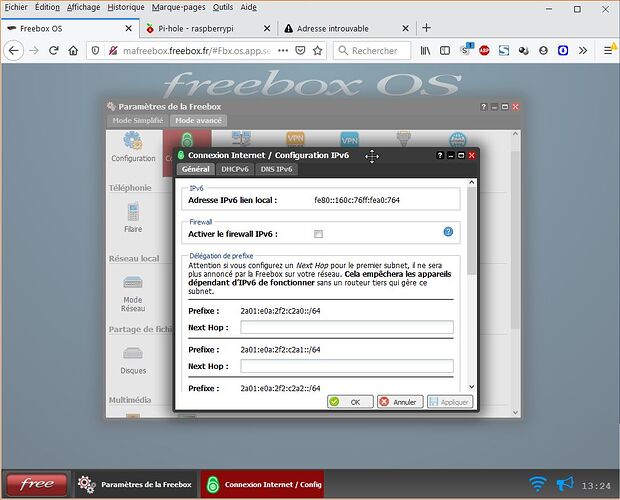Click the Pocket save icon
This screenshot has width=620, height=500.
point(301,51)
